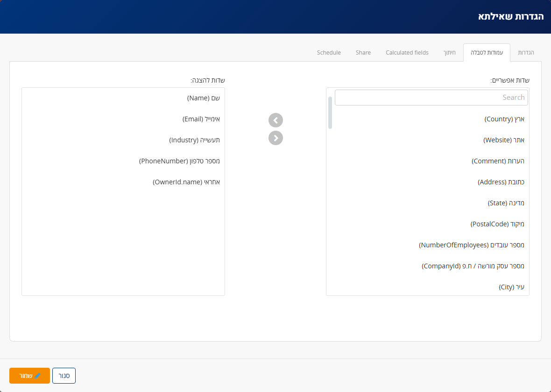The image size is (551, 392).
Task: Click the left arrow move-field button
Action: point(275,120)
